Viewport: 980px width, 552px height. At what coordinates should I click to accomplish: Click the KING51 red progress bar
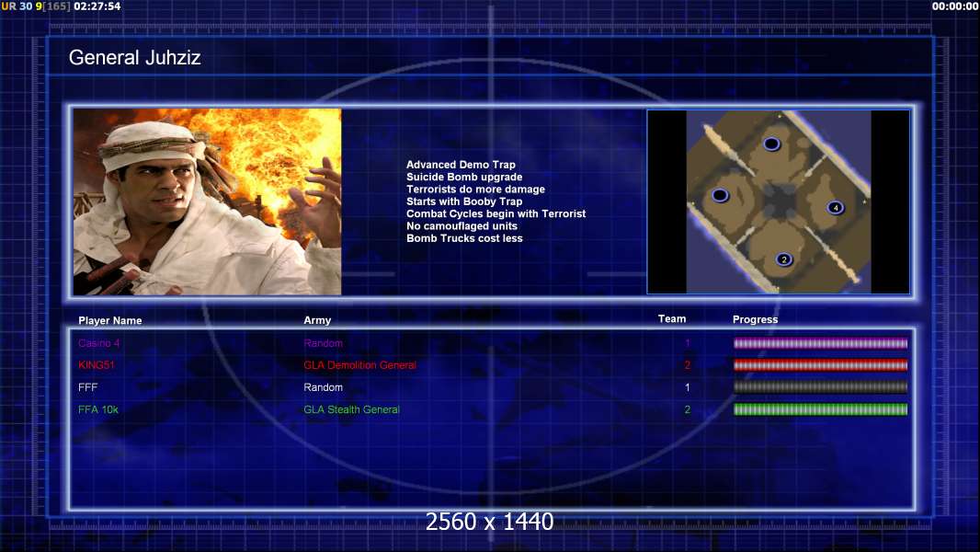(x=820, y=365)
